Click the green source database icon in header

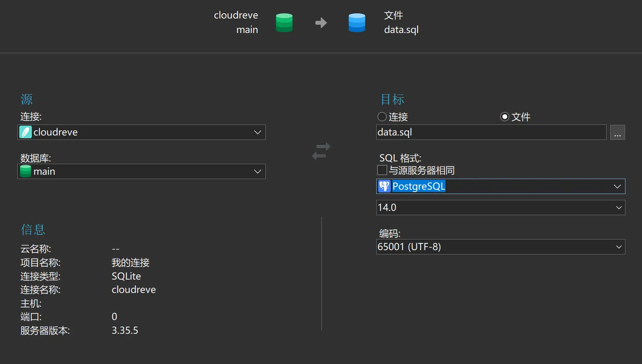(284, 23)
